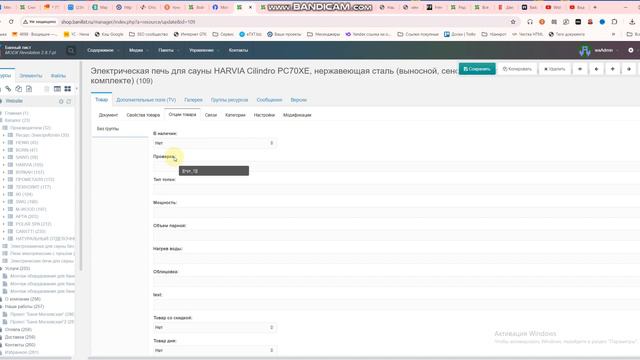Click the copy-document icon in tree toolbar
640x360 pixels.
coord(18,89)
